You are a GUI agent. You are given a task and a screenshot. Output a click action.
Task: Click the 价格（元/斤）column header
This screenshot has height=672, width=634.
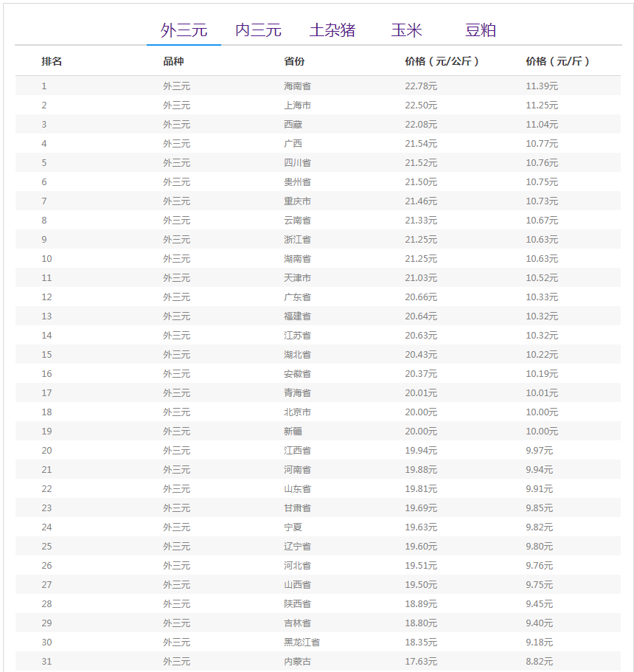[x=558, y=61]
